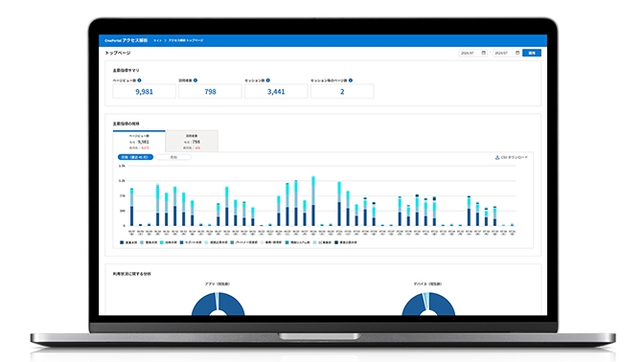
Task: Click the 798 visitors summary card
Action: pyautogui.click(x=210, y=91)
